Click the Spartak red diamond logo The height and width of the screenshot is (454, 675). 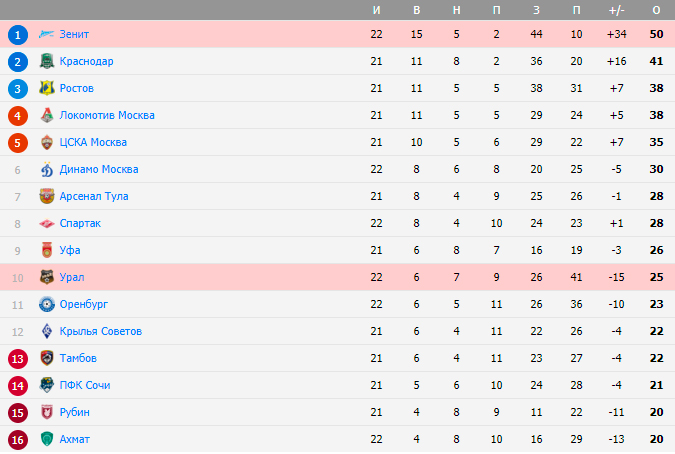[47, 223]
